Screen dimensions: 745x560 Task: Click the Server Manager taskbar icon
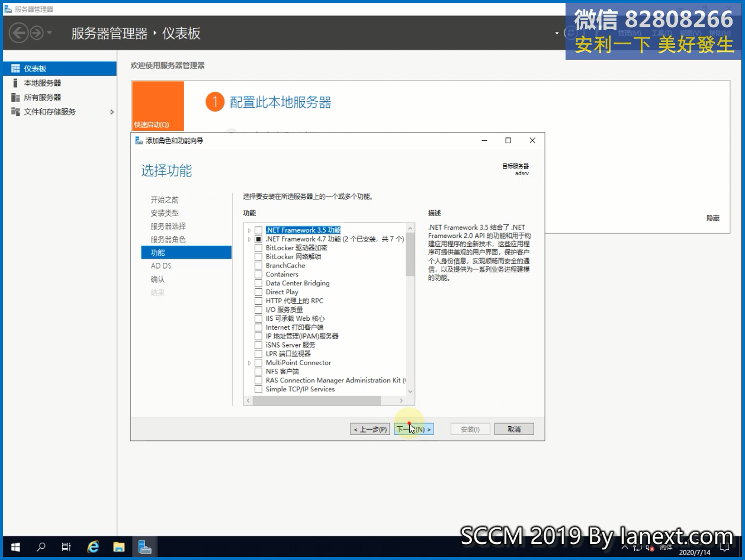[145, 547]
